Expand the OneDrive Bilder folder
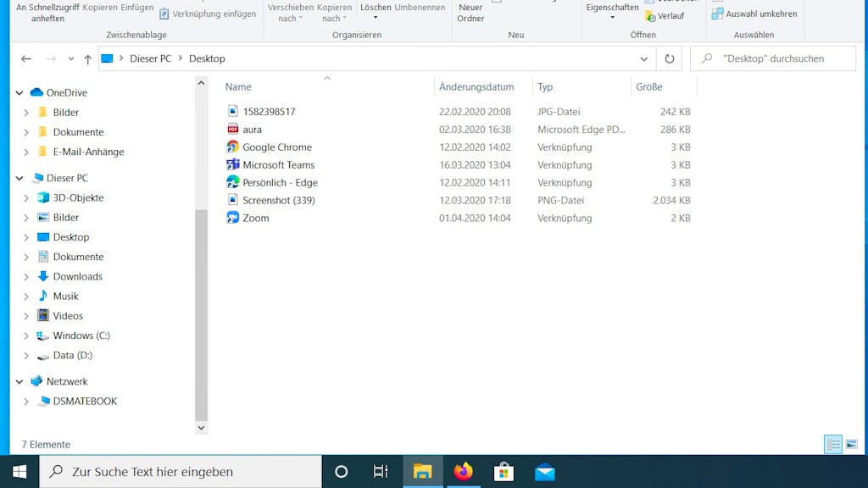This screenshot has height=488, width=868. click(x=26, y=113)
